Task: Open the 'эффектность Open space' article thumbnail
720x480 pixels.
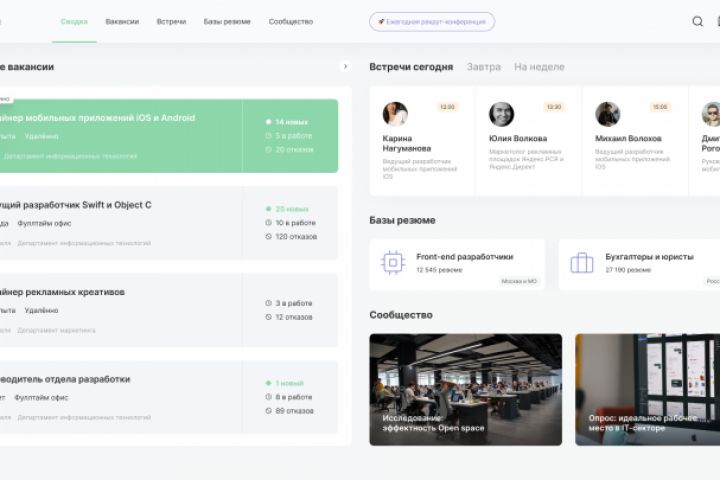Action: coord(466,390)
